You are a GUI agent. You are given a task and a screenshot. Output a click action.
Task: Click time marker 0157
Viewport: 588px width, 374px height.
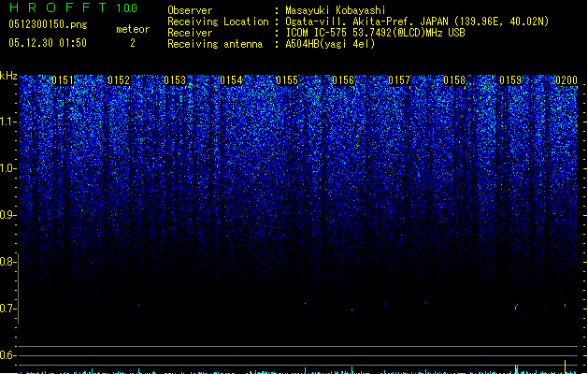point(399,79)
